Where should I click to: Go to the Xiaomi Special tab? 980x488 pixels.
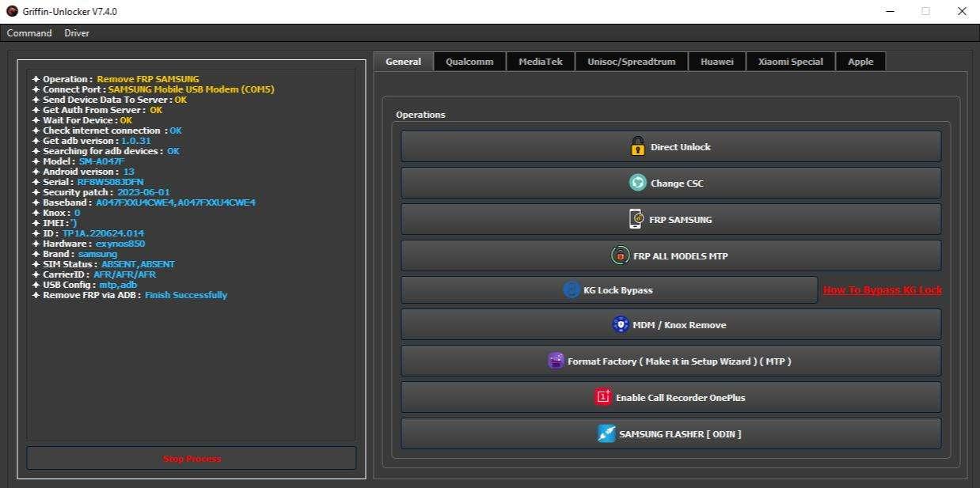(790, 62)
